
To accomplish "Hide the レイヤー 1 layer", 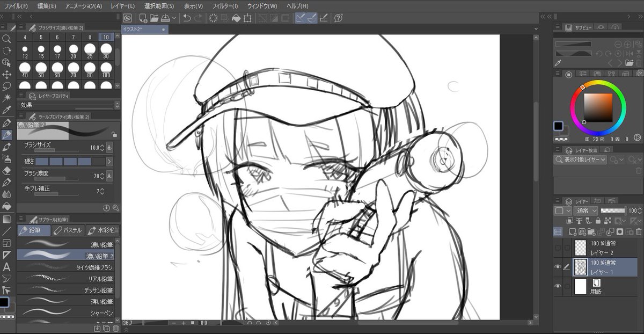I will coord(558,266).
